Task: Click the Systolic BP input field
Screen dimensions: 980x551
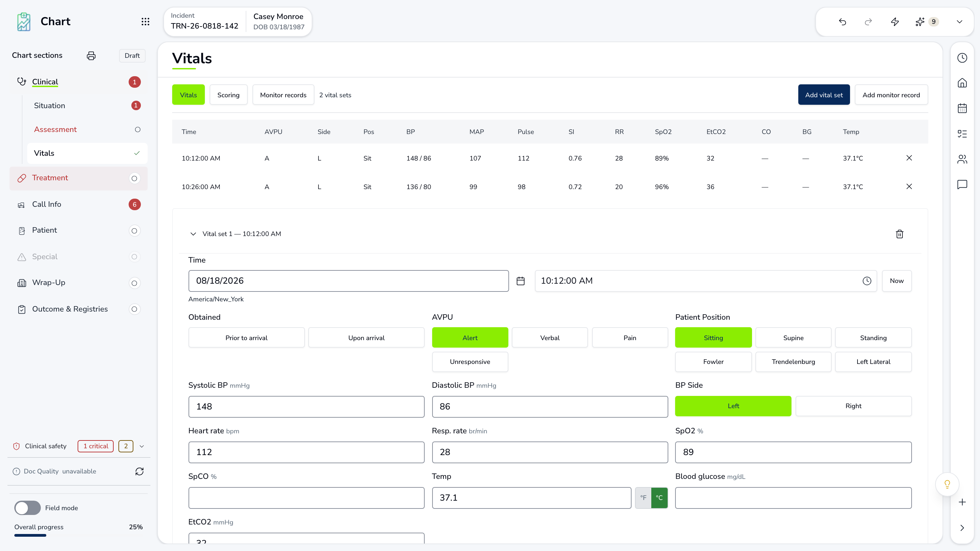Action: (306, 406)
